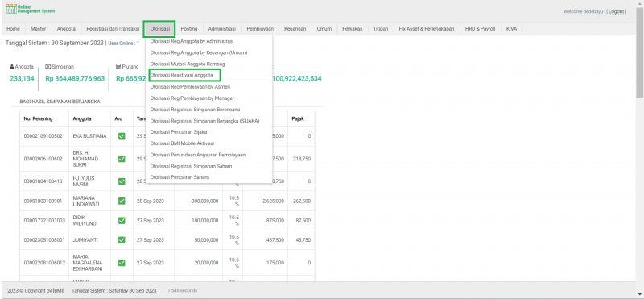Click User Online : 1 link
This screenshot has width=644, height=299.
(x=124, y=44)
